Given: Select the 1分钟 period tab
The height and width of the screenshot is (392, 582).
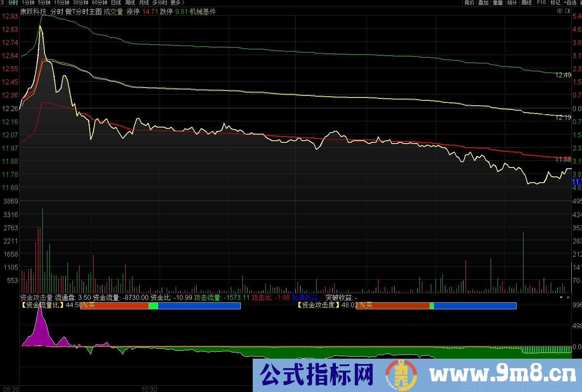Looking at the screenshot, I should point(28,3).
